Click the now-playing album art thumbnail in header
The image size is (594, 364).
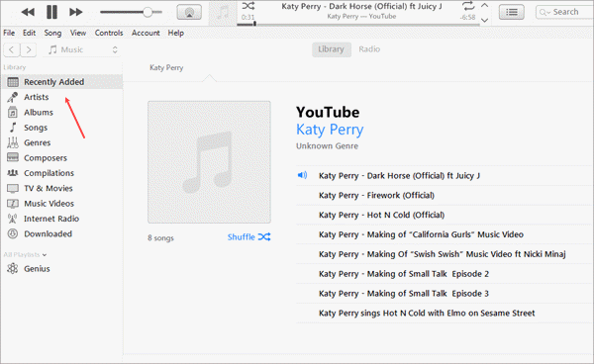(x=223, y=14)
